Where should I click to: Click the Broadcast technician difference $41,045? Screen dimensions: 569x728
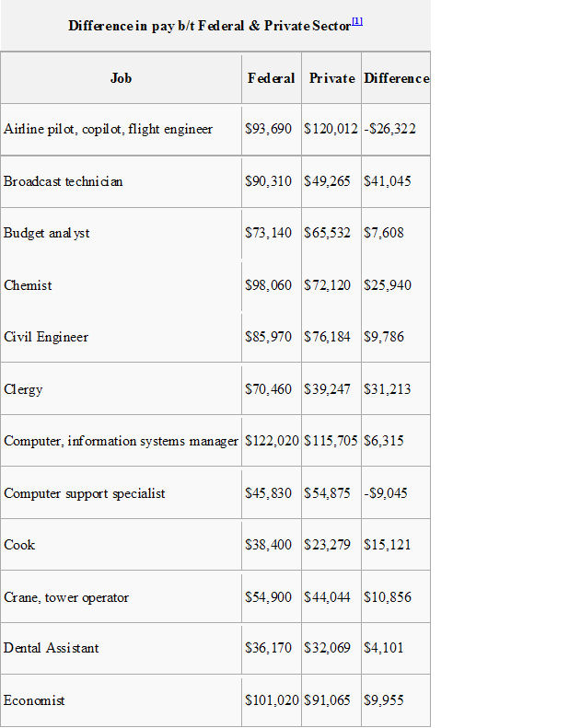coord(388,181)
